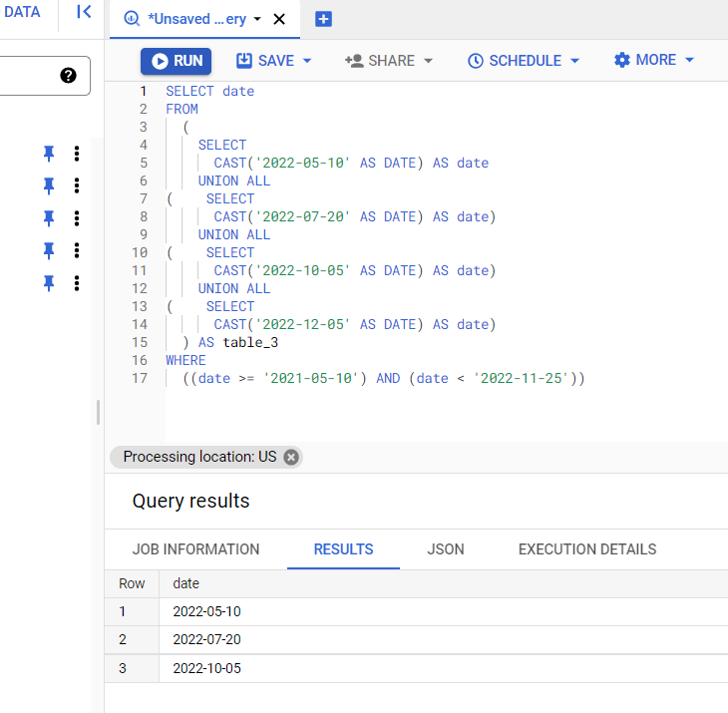Image resolution: width=728 pixels, height=713 pixels.
Task: Open the DATA tab
Action: click(22, 12)
